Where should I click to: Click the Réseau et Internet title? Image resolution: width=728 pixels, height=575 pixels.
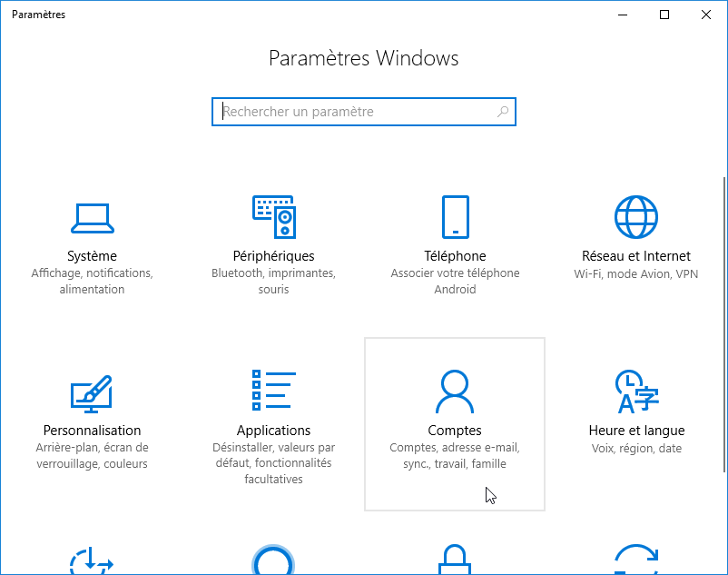[x=636, y=256]
